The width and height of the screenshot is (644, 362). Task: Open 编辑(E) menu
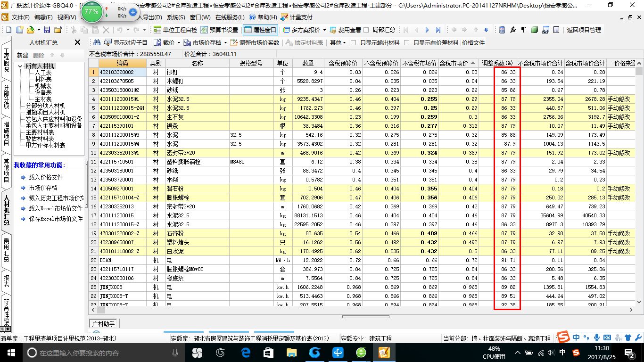coord(43,17)
